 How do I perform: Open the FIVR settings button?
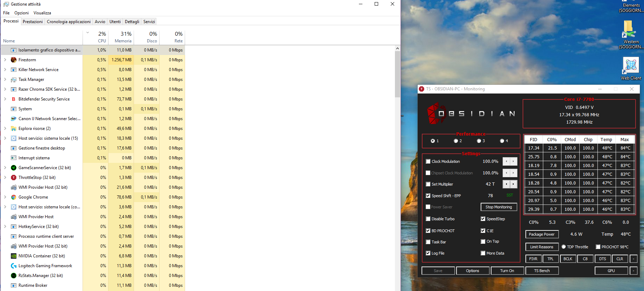point(533,259)
